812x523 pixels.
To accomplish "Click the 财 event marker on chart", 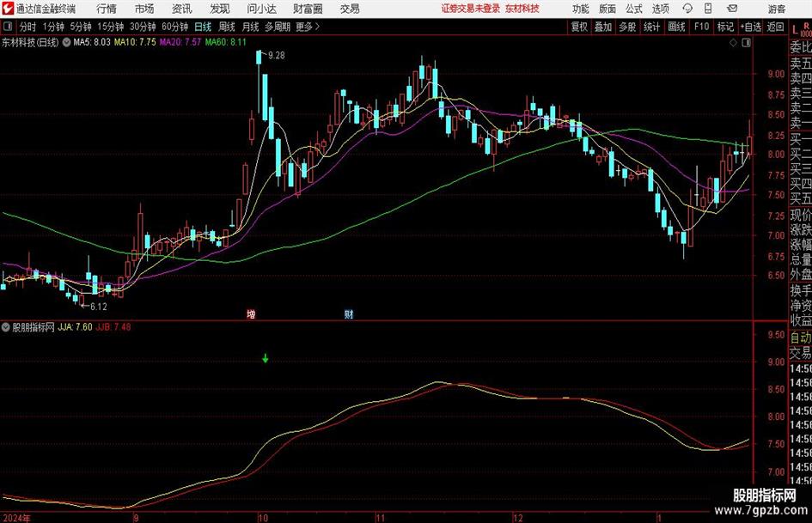I will pyautogui.click(x=349, y=313).
